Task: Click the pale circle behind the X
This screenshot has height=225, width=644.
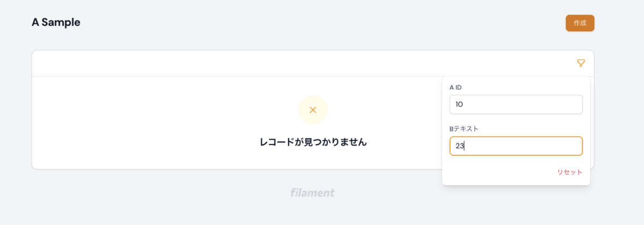Action: coord(304,103)
